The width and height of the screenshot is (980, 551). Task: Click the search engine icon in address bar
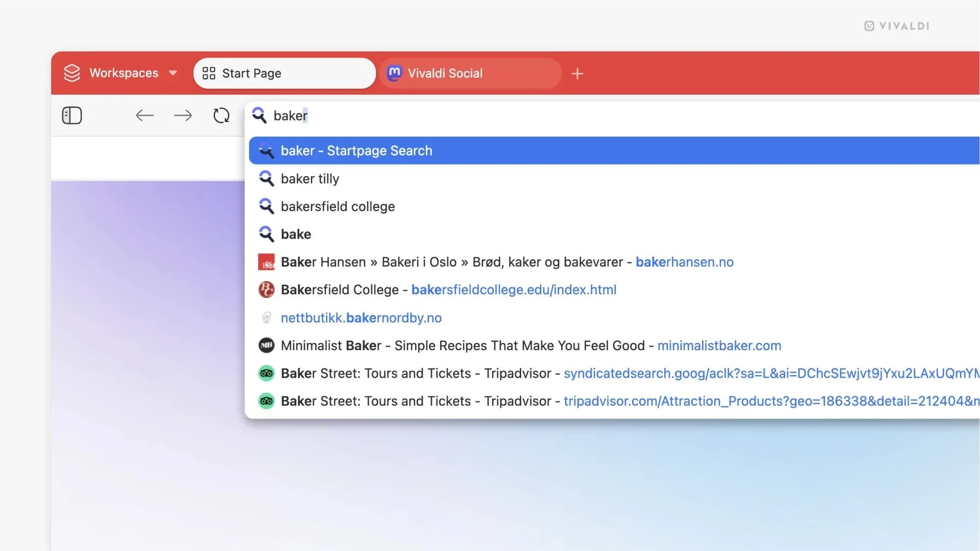pyautogui.click(x=259, y=116)
